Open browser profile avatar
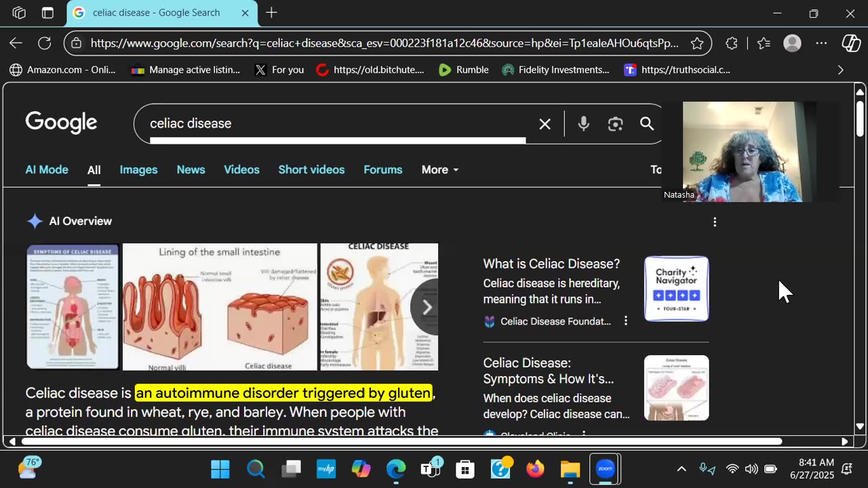Viewport: 868px width, 488px height. pyautogui.click(x=792, y=43)
